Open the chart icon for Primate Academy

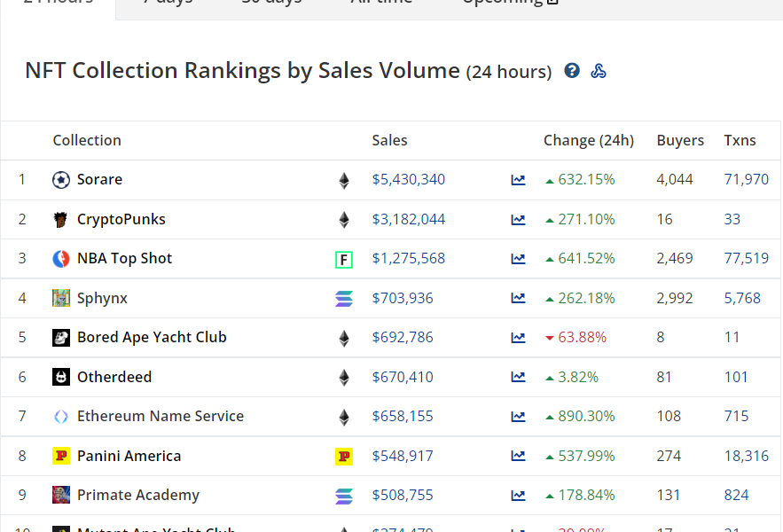click(x=519, y=495)
